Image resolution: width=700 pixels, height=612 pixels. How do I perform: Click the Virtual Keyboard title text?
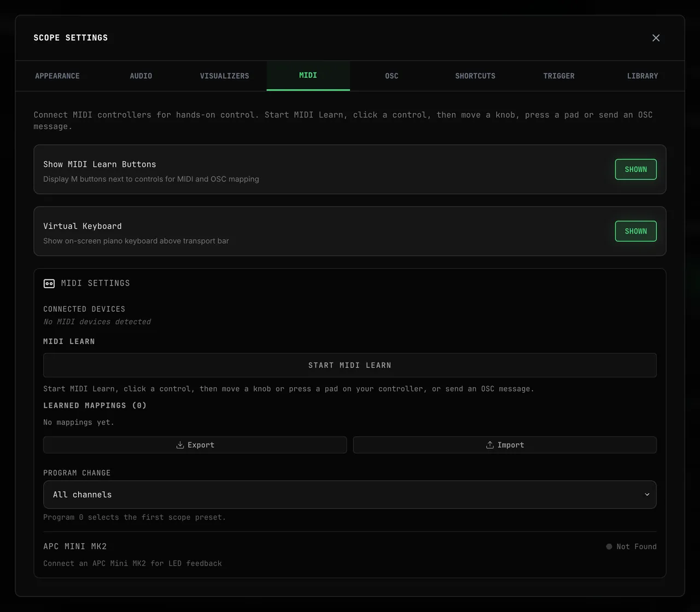(x=83, y=226)
